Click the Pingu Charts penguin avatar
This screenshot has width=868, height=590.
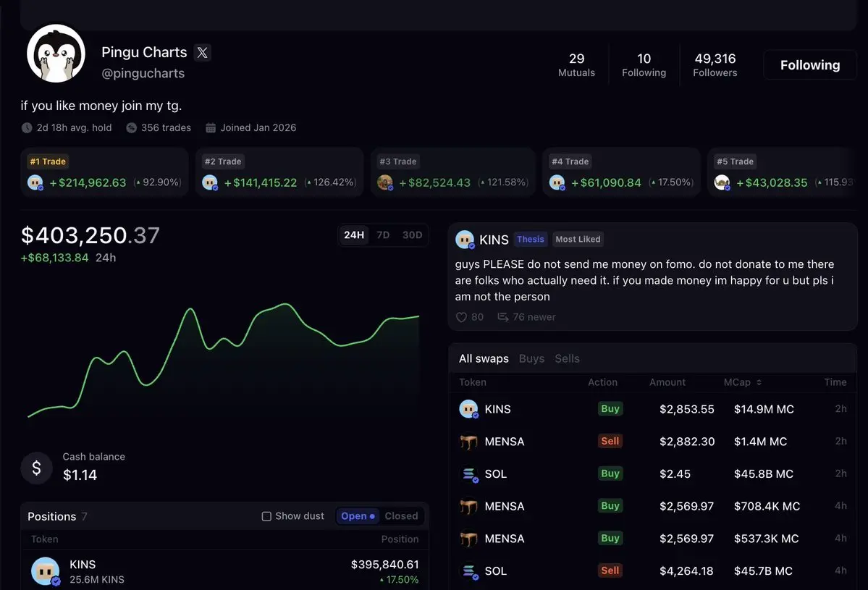(56, 53)
